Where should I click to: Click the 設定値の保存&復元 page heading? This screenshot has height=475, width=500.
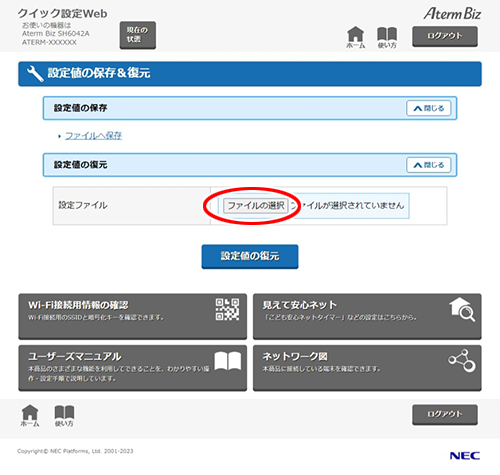pyautogui.click(x=99, y=73)
